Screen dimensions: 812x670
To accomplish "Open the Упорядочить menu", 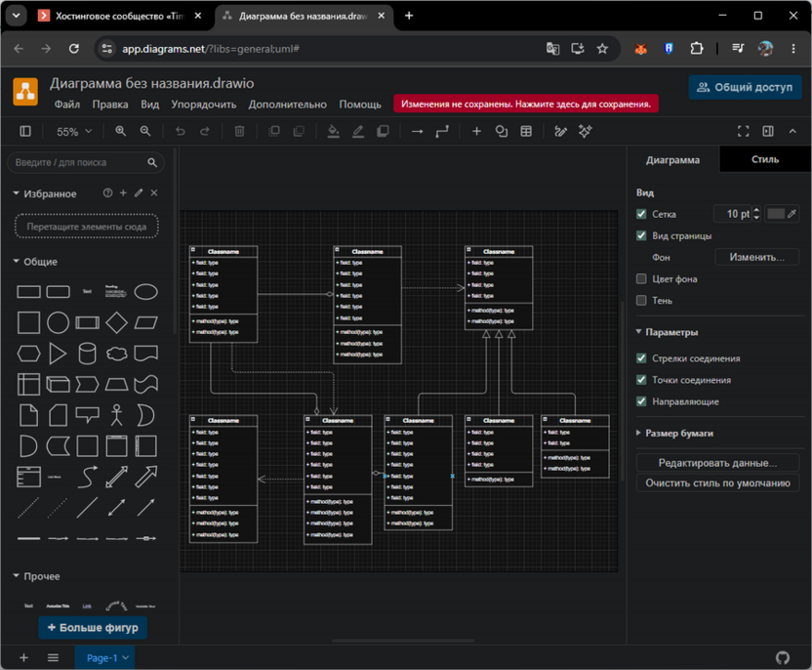I will [204, 105].
